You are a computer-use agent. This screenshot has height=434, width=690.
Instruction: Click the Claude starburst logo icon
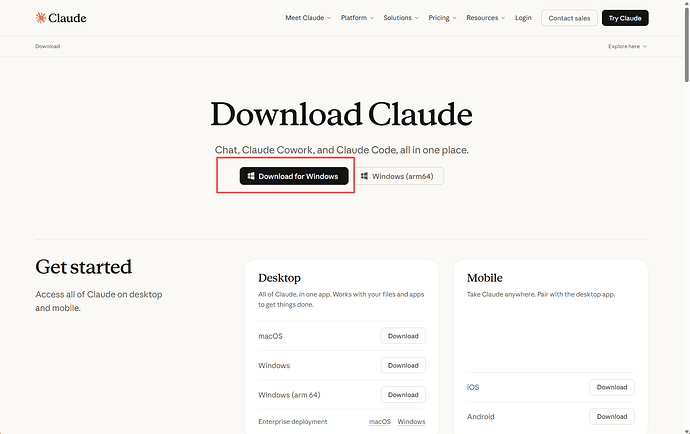pyautogui.click(x=40, y=18)
